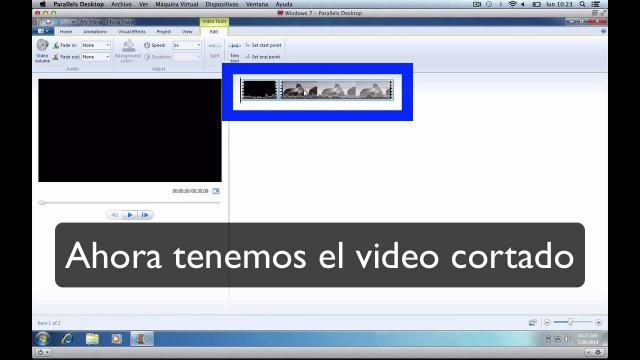Click the video preview monitor

click(x=130, y=130)
